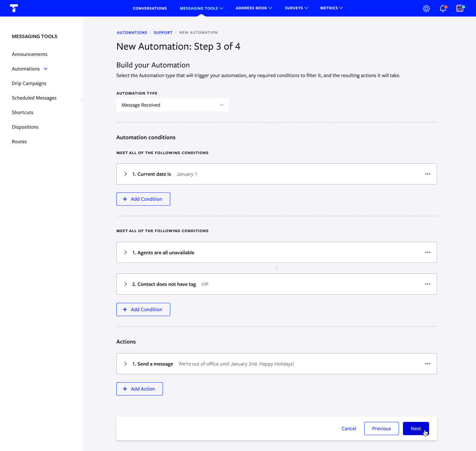This screenshot has width=476, height=451.
Task: Open options for Agents are all unavailable
Action: coord(428,252)
